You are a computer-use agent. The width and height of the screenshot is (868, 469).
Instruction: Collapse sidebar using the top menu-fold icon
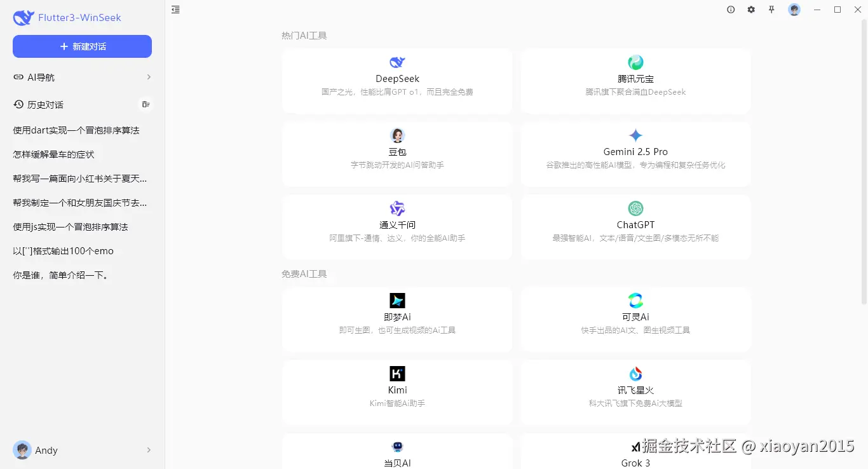pos(176,10)
